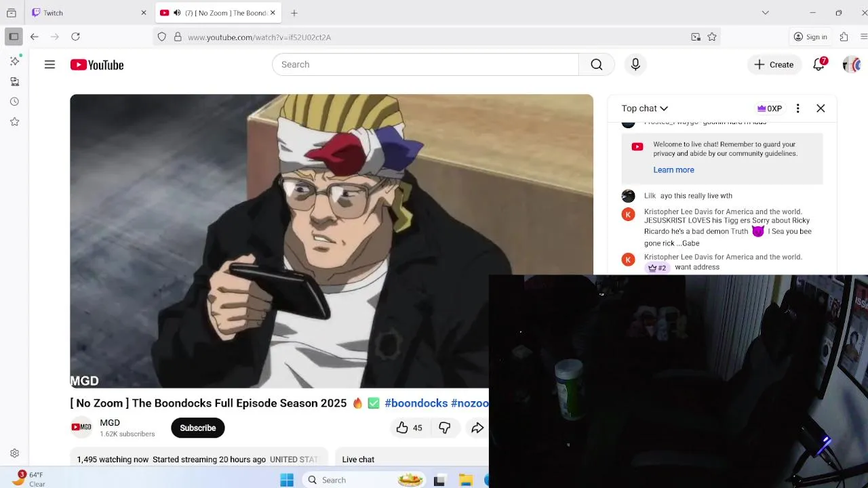Open the Create button menu
The width and height of the screenshot is (868, 488).
pos(774,64)
